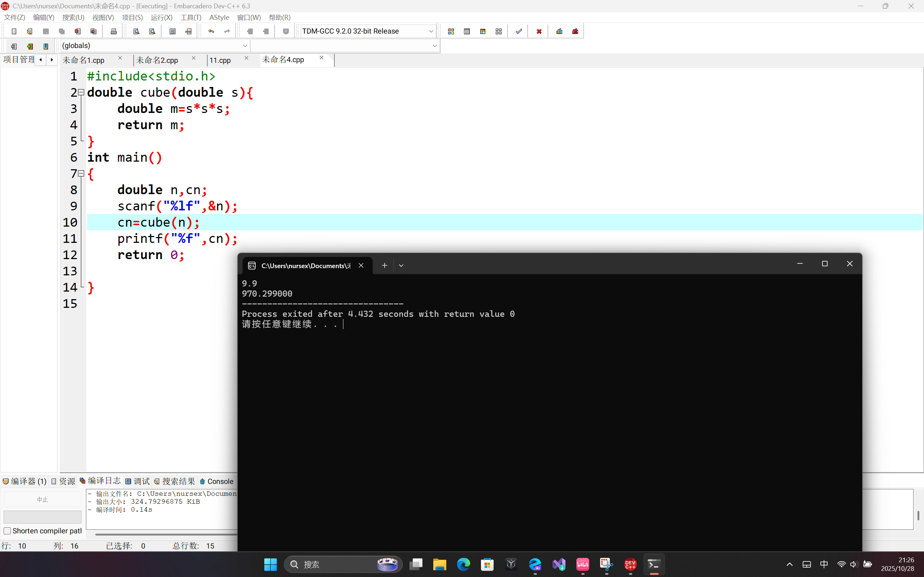Image resolution: width=924 pixels, height=577 pixels.
Task: Click the red X stop execution icon
Action: pyautogui.click(x=539, y=31)
